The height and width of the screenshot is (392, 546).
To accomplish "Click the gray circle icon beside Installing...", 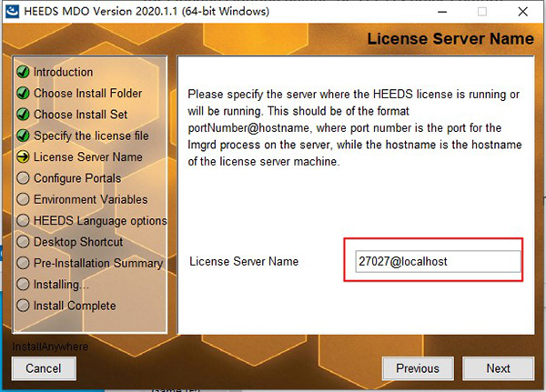I will pos(23,285).
